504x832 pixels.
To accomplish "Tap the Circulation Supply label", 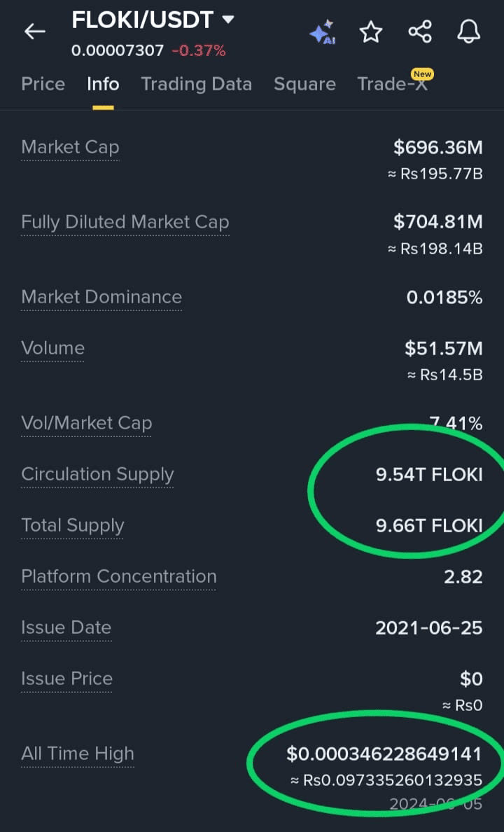I will [97, 474].
